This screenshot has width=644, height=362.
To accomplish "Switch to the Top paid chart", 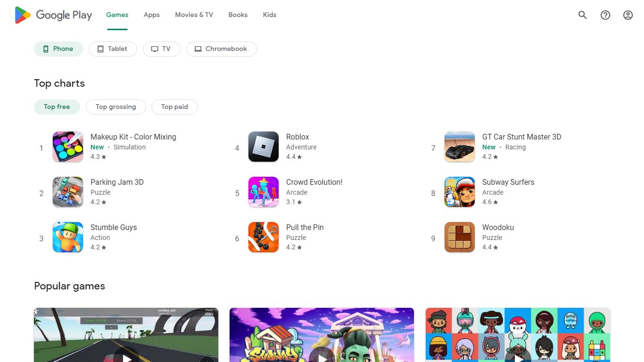I will (x=174, y=107).
